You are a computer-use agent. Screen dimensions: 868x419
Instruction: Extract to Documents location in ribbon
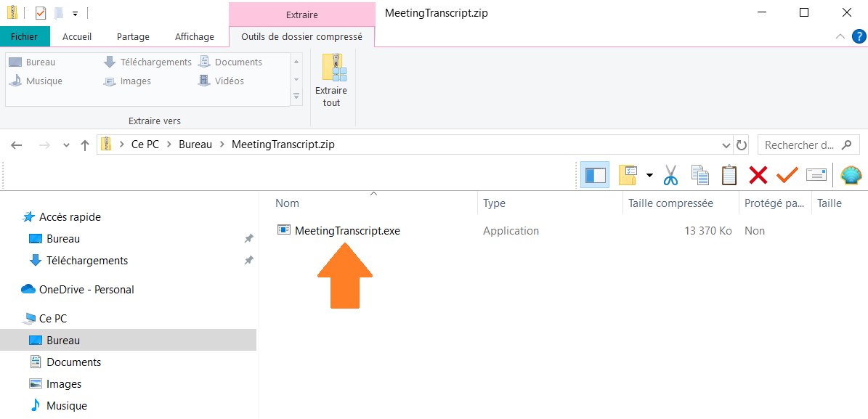click(230, 62)
